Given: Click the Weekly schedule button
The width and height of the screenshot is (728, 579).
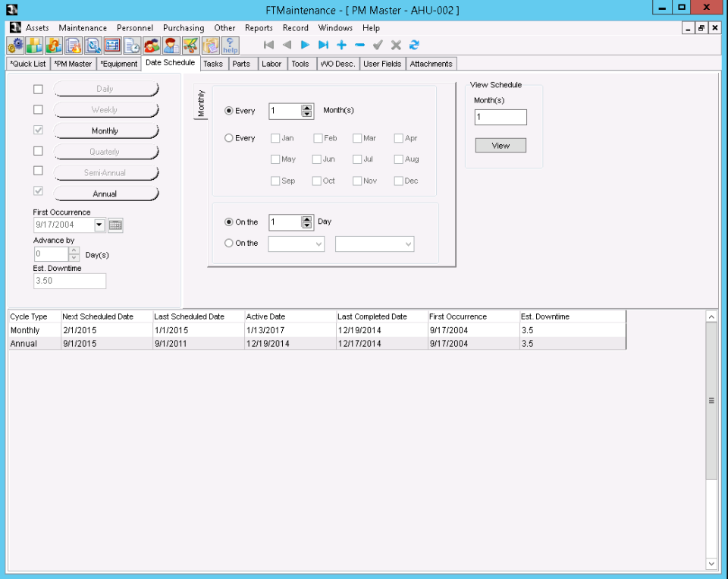Looking at the screenshot, I should click(105, 110).
